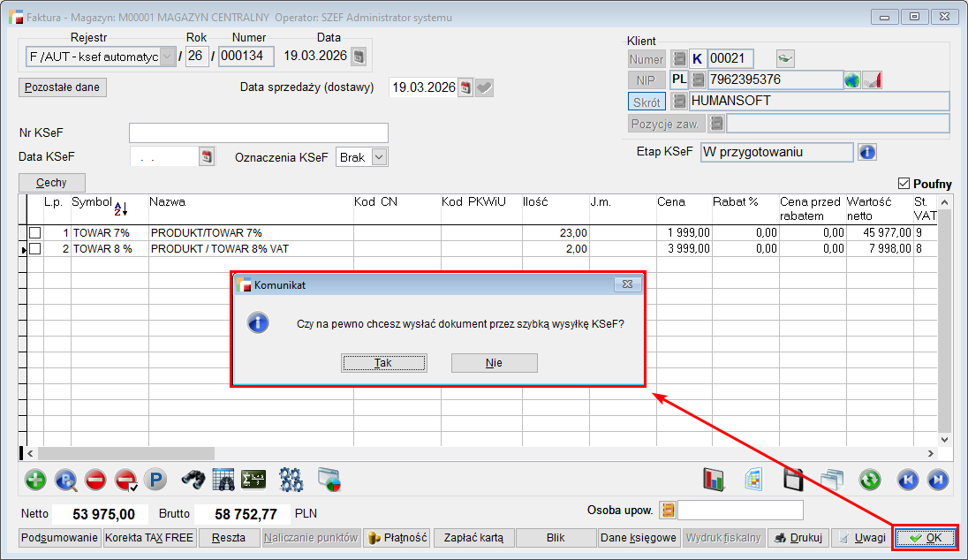Image resolution: width=968 pixels, height=560 pixels.
Task: Click the green refresh icon
Action: [x=870, y=480]
